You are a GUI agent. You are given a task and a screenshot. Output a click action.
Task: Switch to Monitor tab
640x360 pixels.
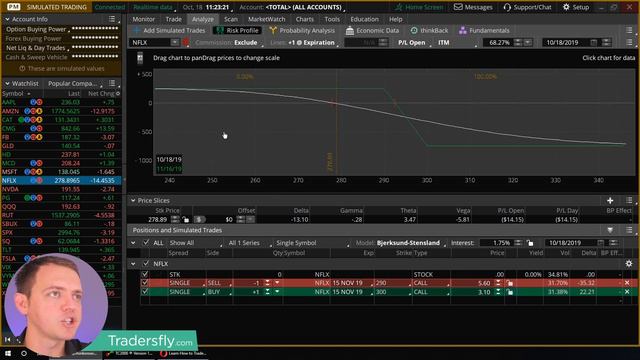click(x=144, y=19)
